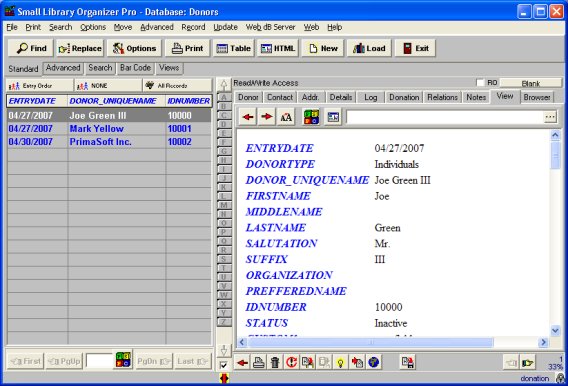This screenshot has width=568, height=386.
Task: Open the Record menu
Action: tap(193, 27)
